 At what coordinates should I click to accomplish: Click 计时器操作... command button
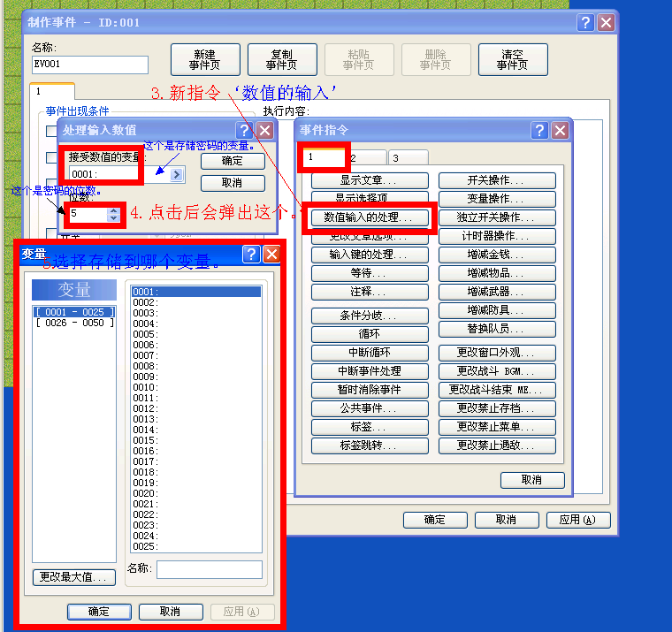[497, 236]
